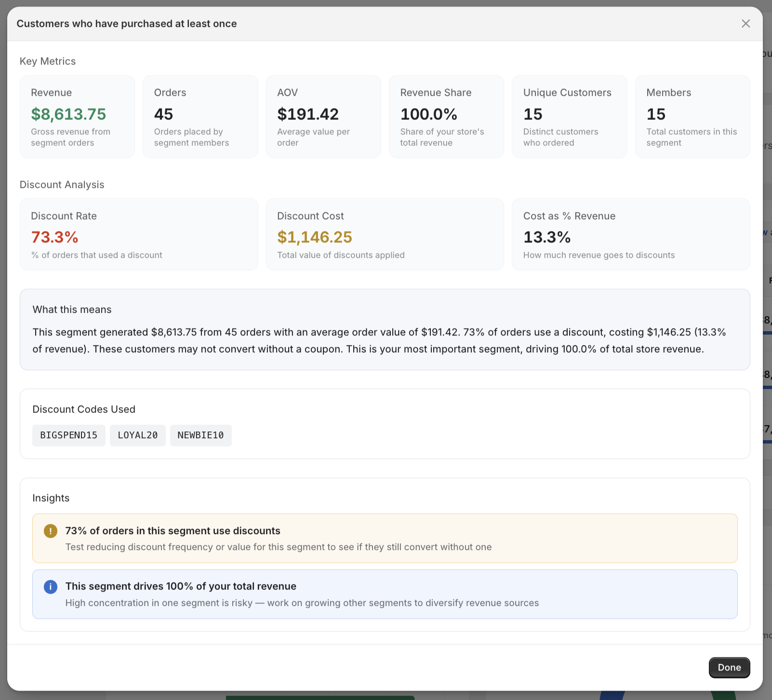Image resolution: width=772 pixels, height=700 pixels.
Task: Click the 'What this means' summary panel
Action: 385,329
